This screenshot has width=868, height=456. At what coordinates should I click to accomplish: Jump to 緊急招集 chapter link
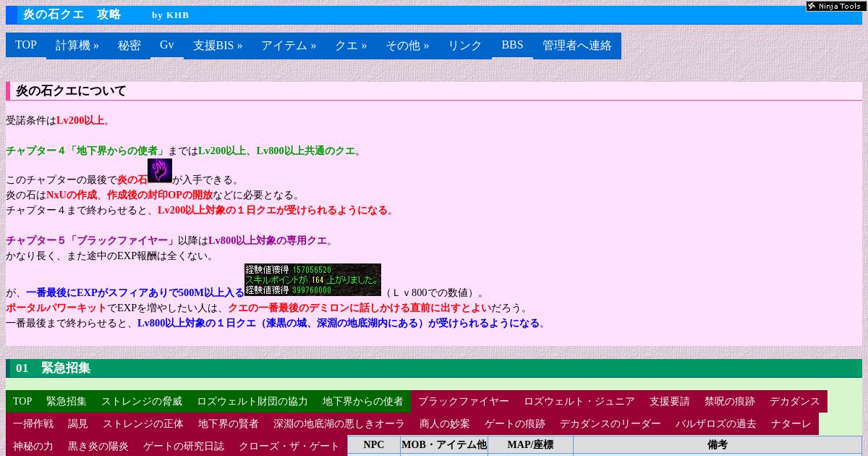(67, 401)
